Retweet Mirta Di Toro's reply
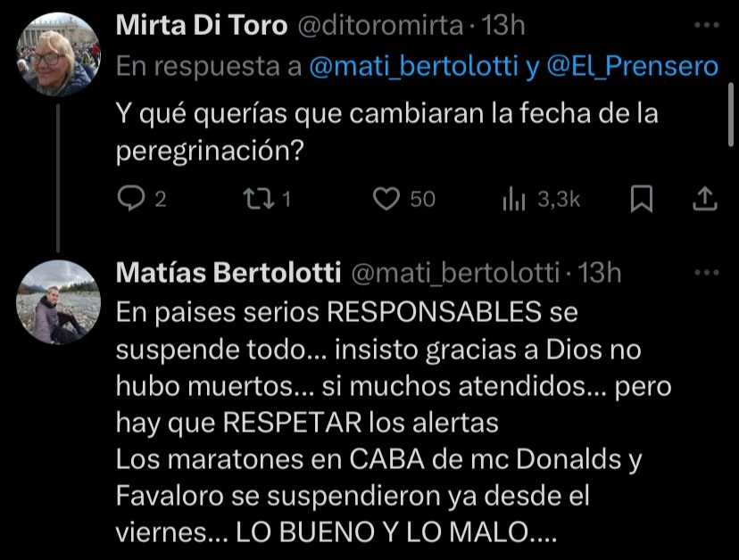 257,199
